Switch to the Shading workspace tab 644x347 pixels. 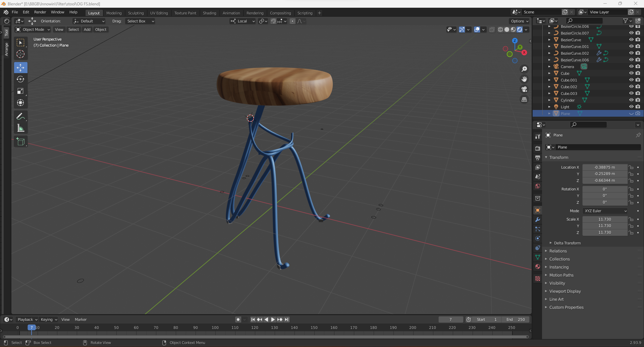(209, 13)
